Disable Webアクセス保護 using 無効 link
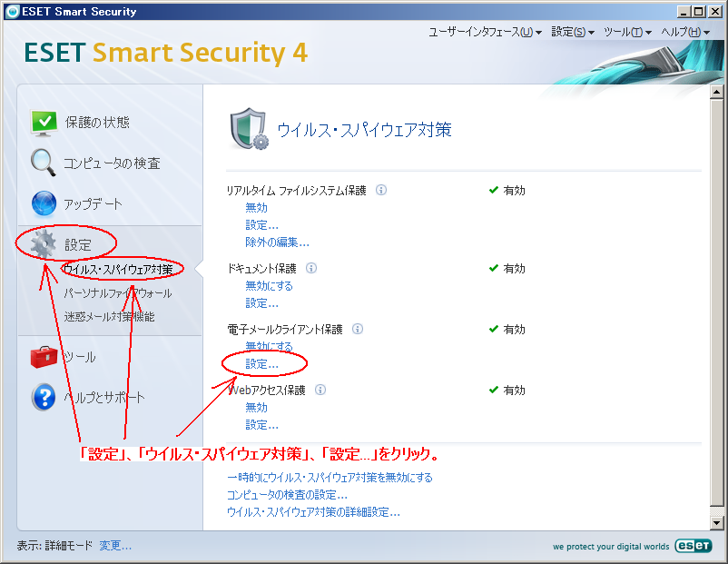 coord(256,408)
